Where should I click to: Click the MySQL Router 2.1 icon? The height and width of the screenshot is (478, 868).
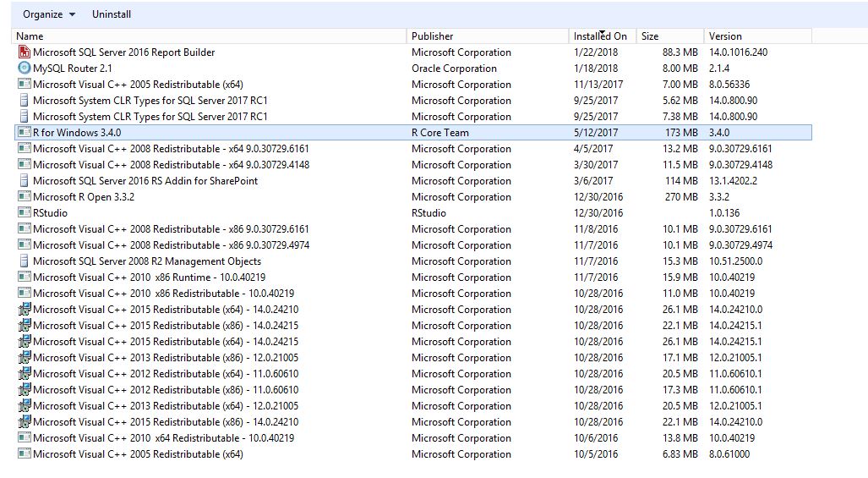tap(24, 69)
